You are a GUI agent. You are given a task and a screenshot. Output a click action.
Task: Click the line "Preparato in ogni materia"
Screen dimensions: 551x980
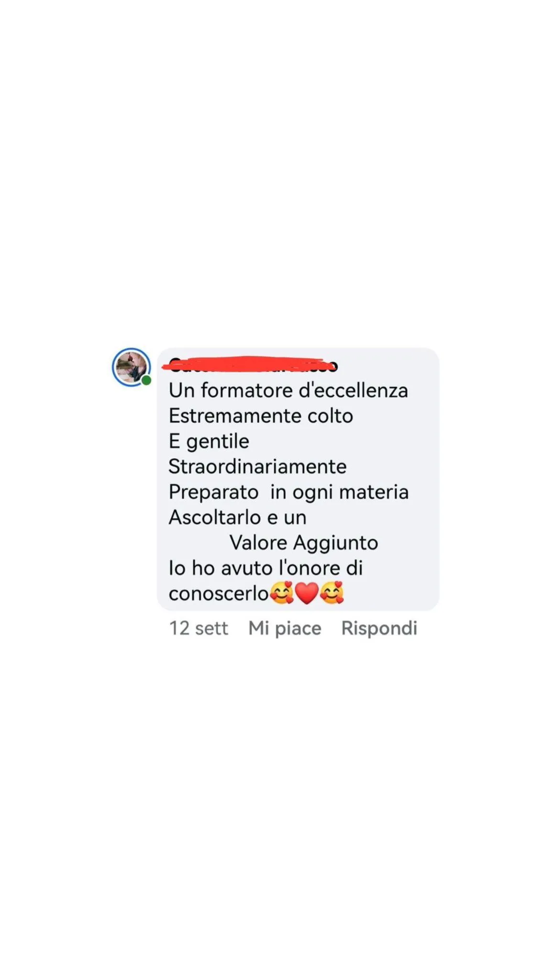click(x=289, y=492)
